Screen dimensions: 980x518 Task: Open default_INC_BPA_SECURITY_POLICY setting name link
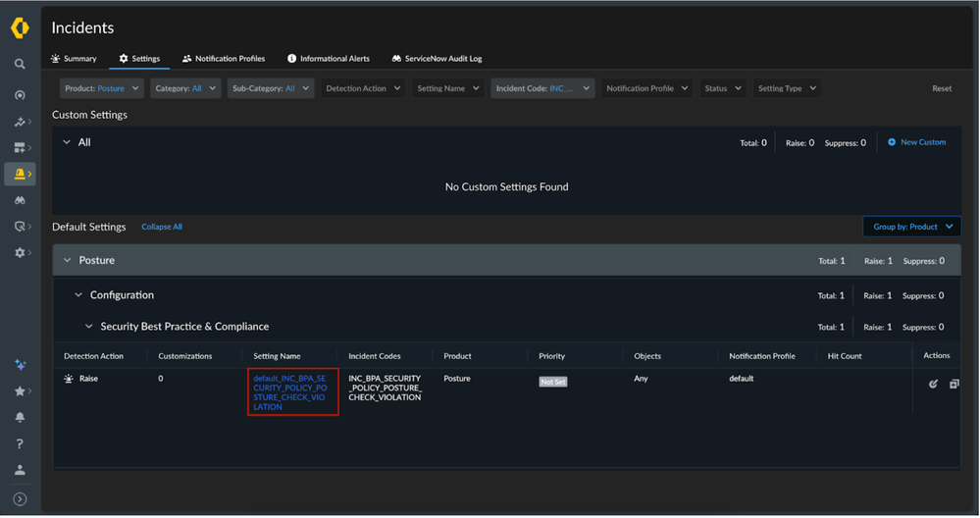point(289,392)
